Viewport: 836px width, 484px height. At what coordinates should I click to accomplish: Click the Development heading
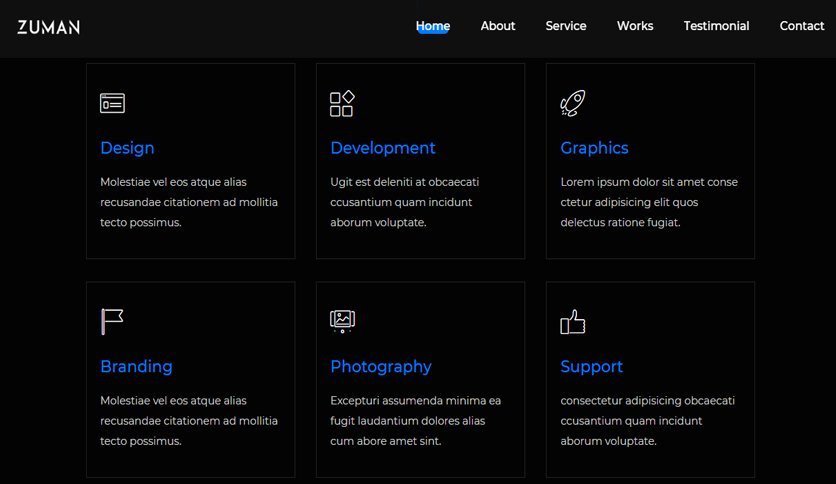click(383, 148)
